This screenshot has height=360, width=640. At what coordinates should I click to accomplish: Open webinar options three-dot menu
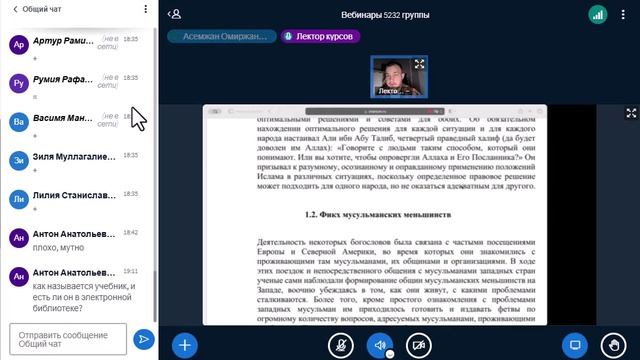(623, 15)
